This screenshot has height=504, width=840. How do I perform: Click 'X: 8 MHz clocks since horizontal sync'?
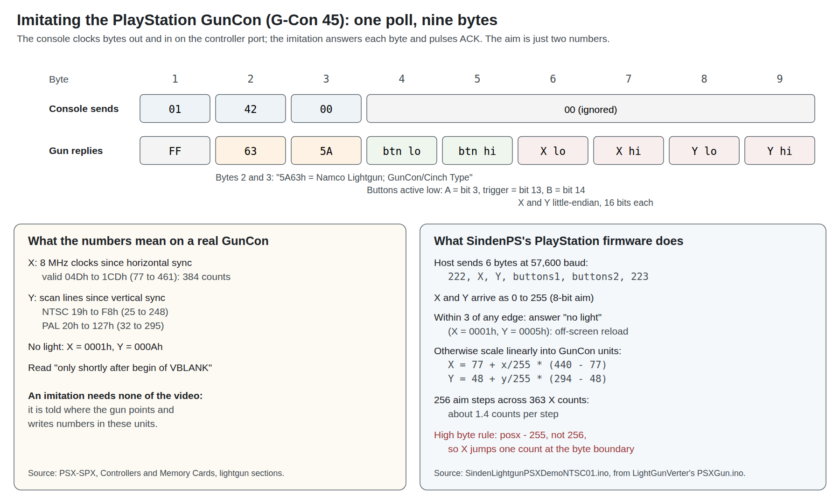110,263
